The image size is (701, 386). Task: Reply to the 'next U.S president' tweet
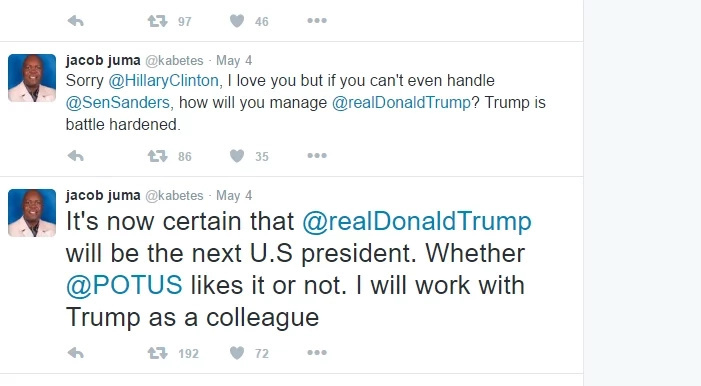click(x=76, y=353)
